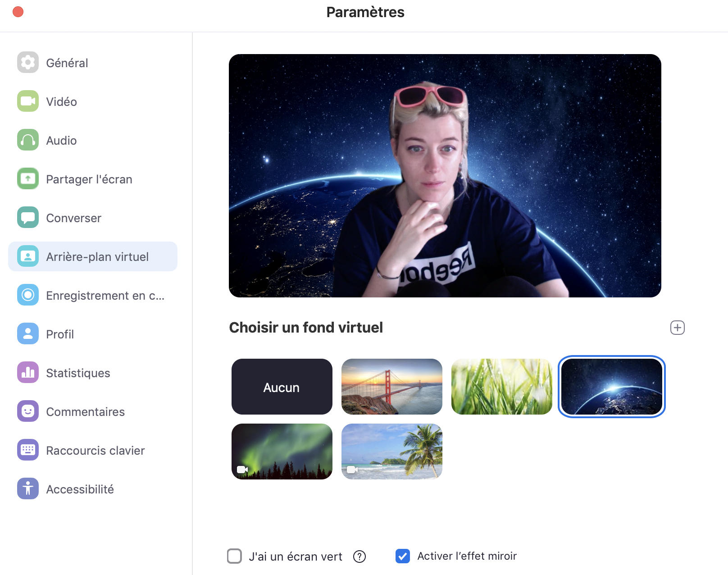Screen dimensions: 728x575
Task: Select the Audio headphones icon
Action: (x=28, y=140)
